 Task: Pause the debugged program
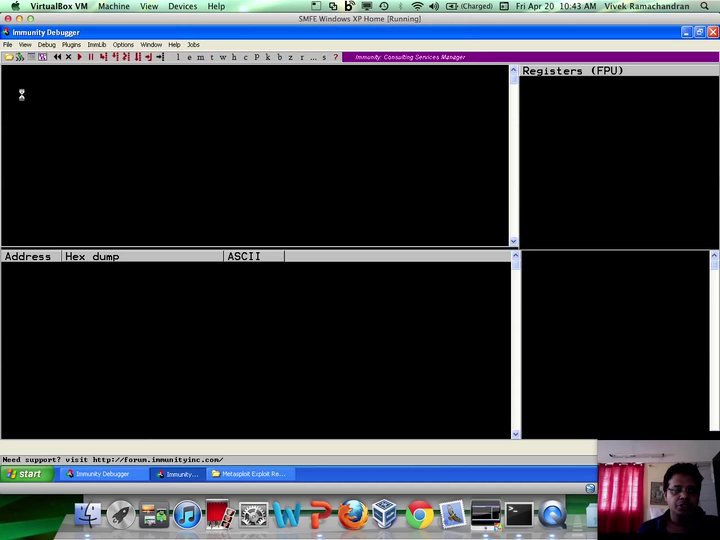pos(91,57)
